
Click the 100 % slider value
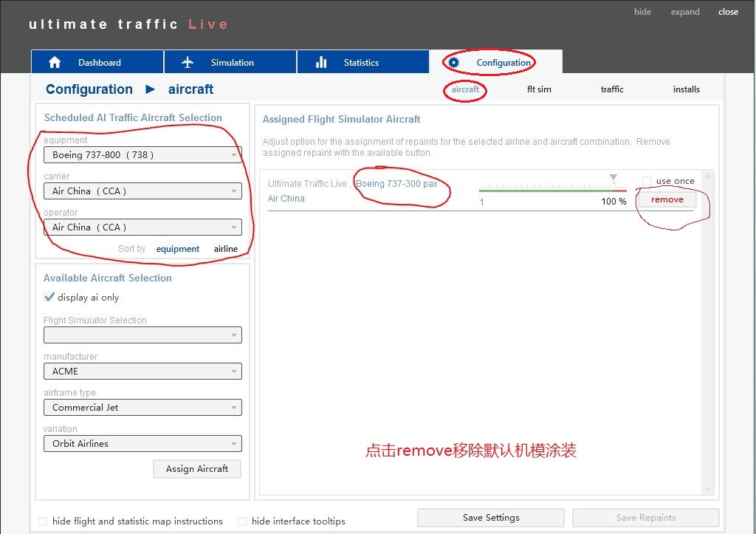pos(614,202)
